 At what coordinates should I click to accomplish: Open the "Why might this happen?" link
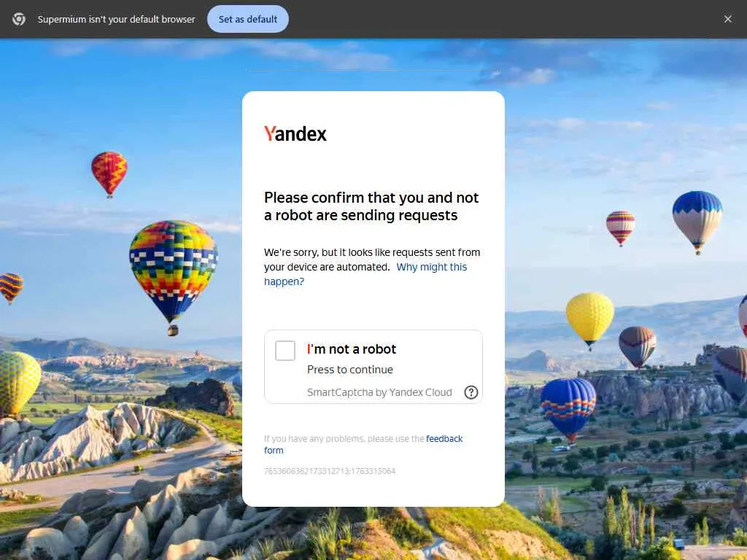[365, 274]
